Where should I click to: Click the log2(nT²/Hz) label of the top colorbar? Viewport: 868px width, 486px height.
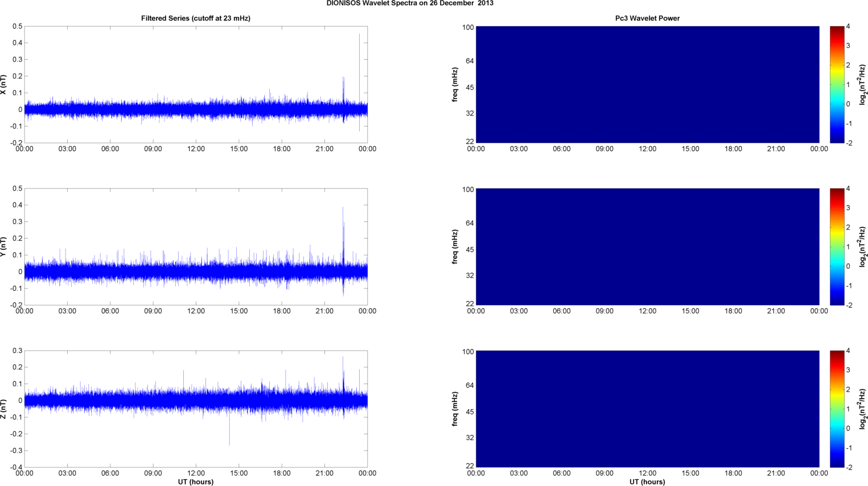pos(863,85)
